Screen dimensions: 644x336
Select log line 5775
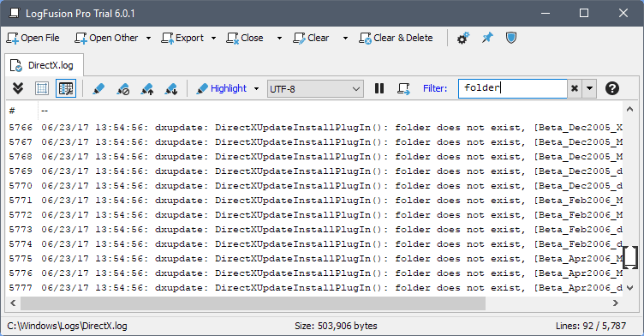314,259
